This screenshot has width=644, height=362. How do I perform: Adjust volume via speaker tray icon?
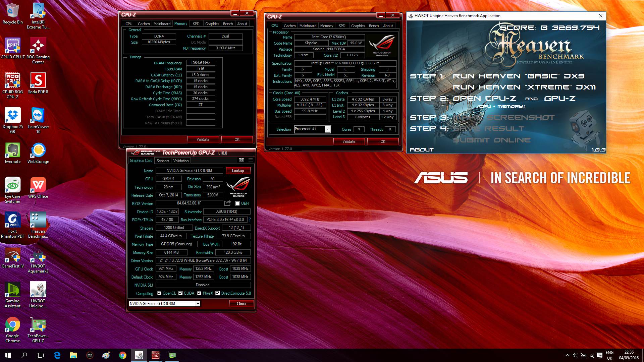[575, 355]
